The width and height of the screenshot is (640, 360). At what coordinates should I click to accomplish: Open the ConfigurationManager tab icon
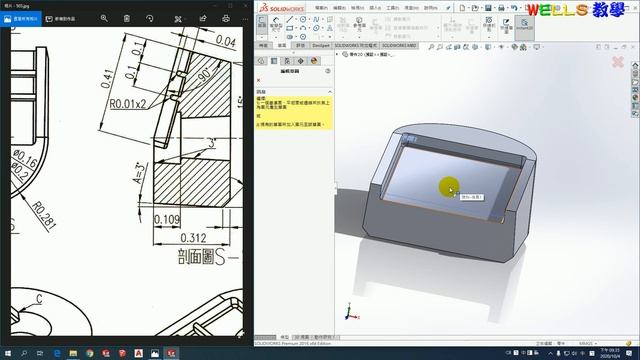click(x=287, y=61)
